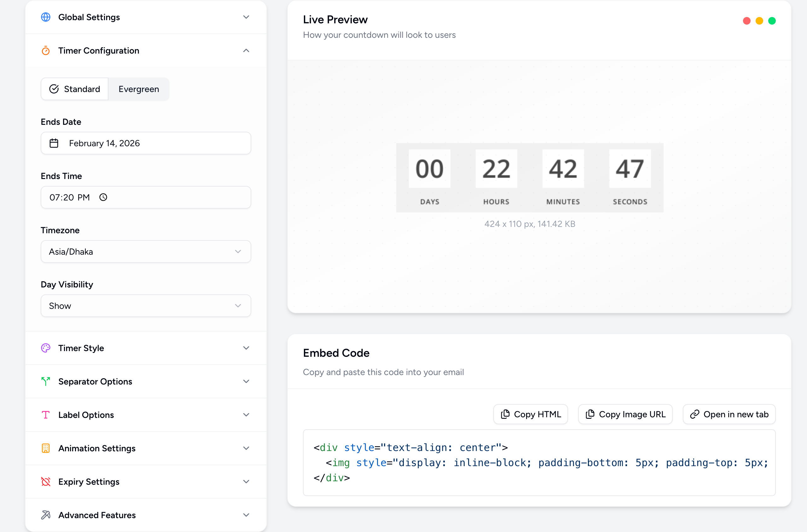Click the T icon beside Label Options
Image resolution: width=807 pixels, height=532 pixels.
(46, 415)
